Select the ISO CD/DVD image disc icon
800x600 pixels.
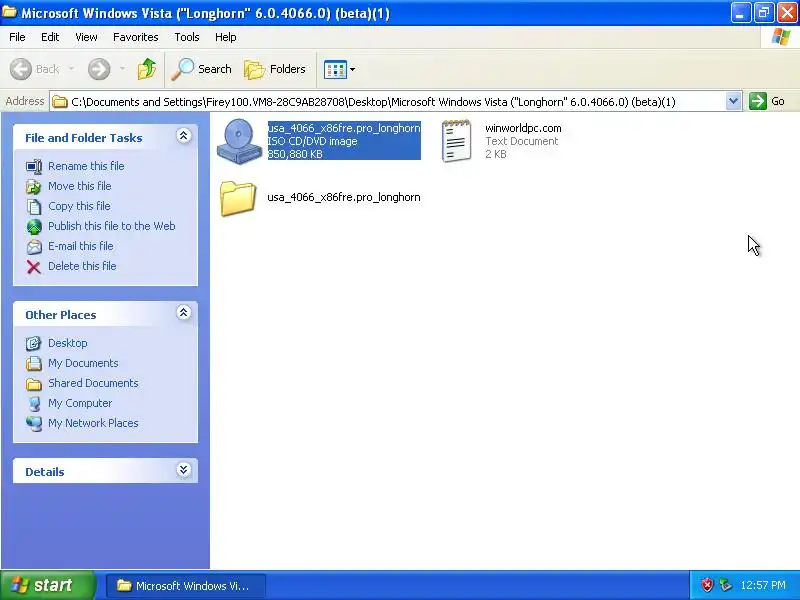(x=239, y=141)
